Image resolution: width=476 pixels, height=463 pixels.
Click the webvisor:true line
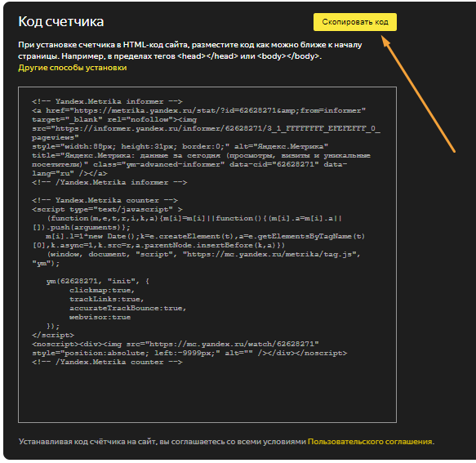(x=100, y=317)
